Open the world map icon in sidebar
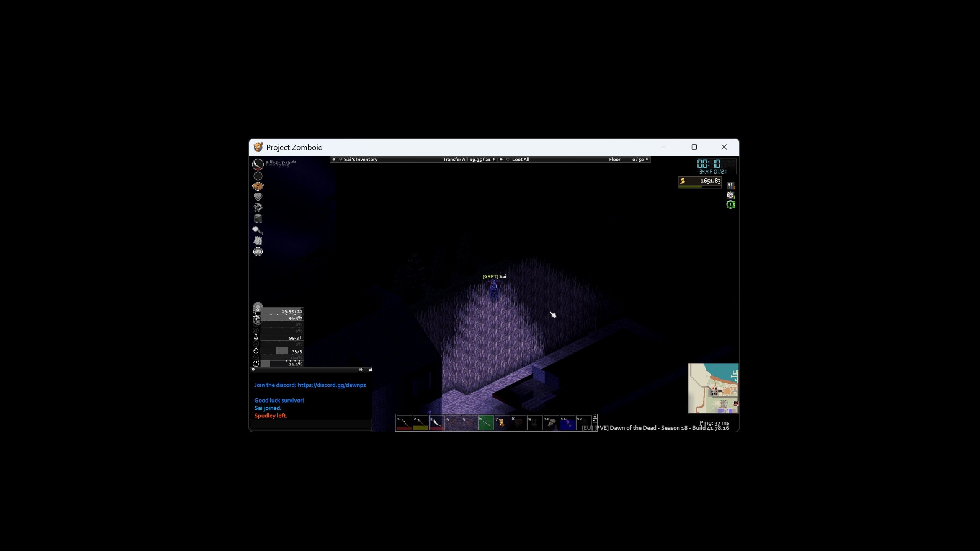 (x=258, y=241)
